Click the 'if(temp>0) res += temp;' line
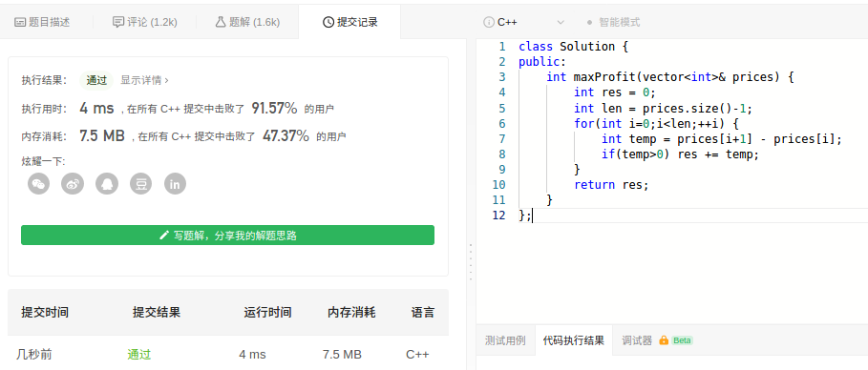 point(680,154)
